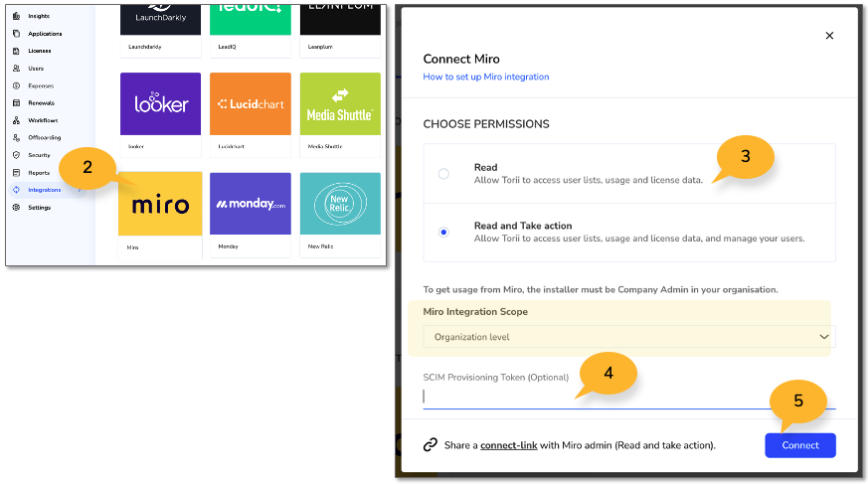The width and height of the screenshot is (868, 484).
Task: Open the Miro Integration Scope dropdown
Action: click(x=629, y=337)
